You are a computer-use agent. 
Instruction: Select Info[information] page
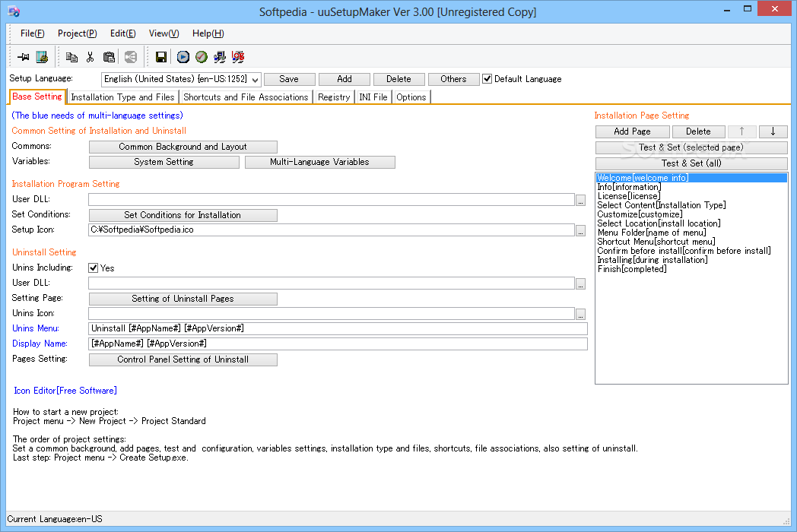click(x=691, y=187)
